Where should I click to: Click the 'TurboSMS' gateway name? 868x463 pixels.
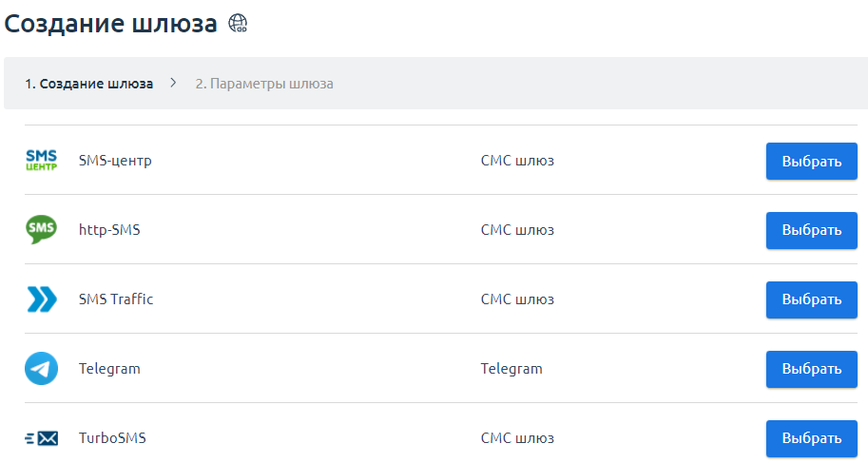click(x=112, y=438)
